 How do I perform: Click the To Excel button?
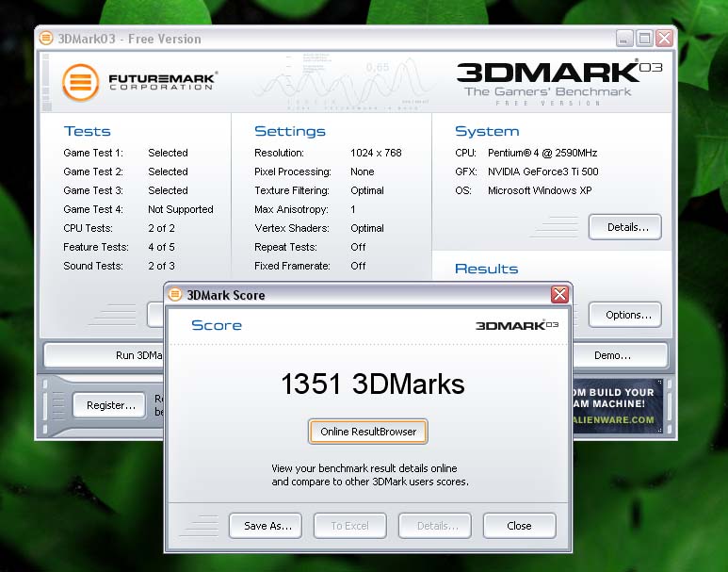click(350, 526)
